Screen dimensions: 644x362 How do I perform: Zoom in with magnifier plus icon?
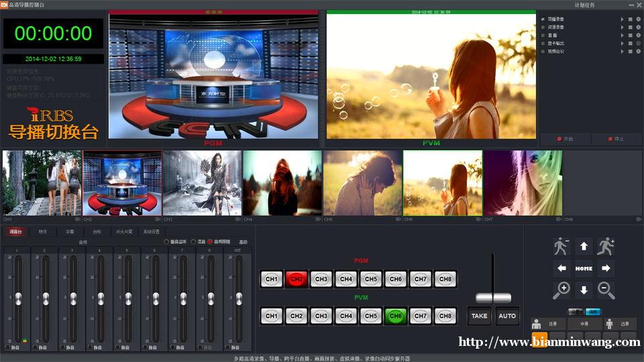point(561,290)
